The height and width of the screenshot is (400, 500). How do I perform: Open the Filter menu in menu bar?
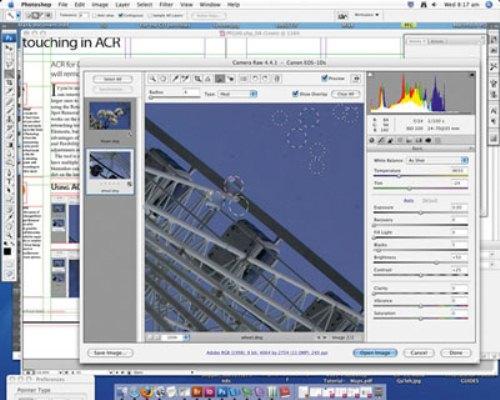pos(166,5)
